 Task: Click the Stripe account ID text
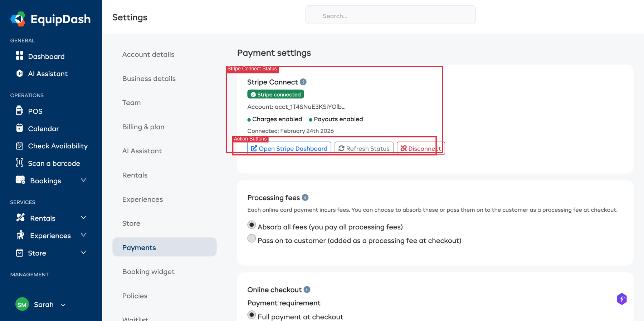point(296,107)
